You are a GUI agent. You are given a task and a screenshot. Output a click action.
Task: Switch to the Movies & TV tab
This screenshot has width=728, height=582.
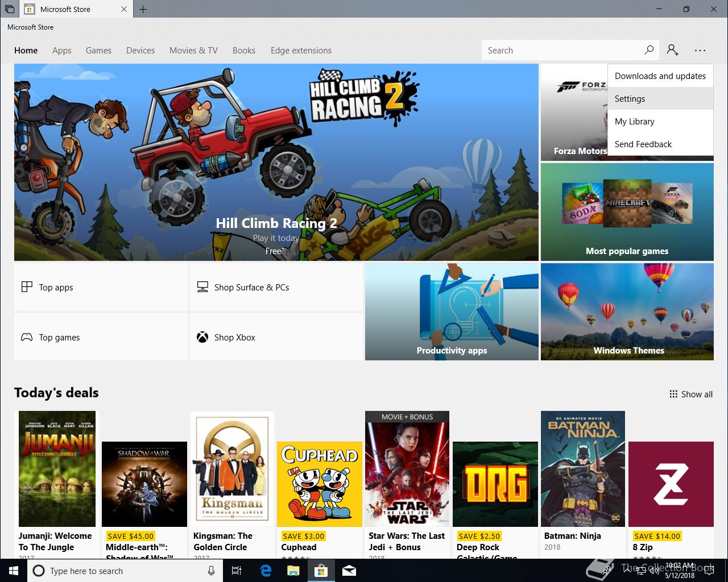point(193,50)
